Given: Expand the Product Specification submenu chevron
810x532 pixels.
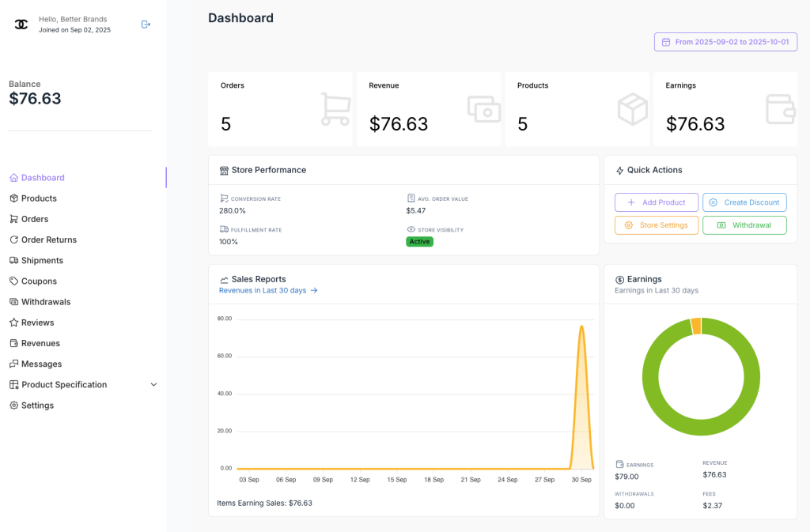Looking at the screenshot, I should tap(153, 385).
